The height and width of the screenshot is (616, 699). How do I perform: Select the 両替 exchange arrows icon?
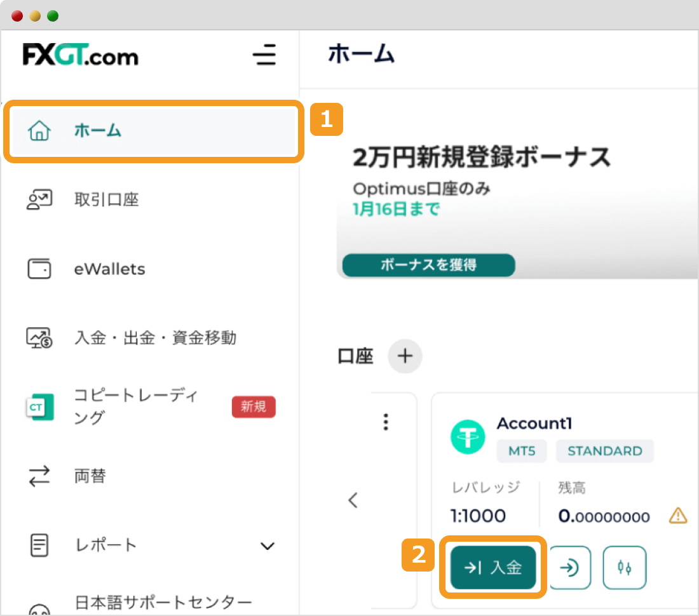click(39, 476)
